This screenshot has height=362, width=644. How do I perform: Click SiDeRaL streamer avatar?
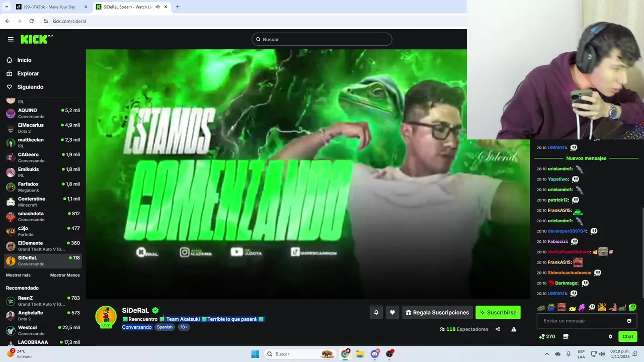(106, 317)
